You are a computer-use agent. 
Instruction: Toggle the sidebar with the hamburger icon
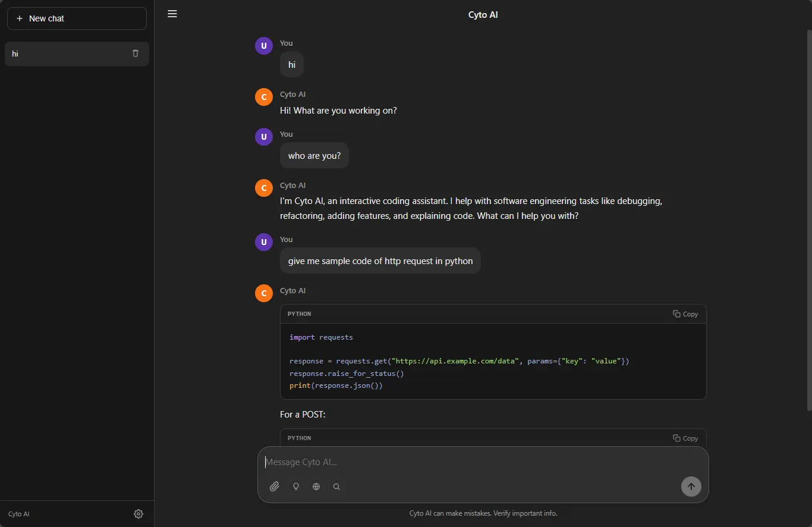[172, 14]
